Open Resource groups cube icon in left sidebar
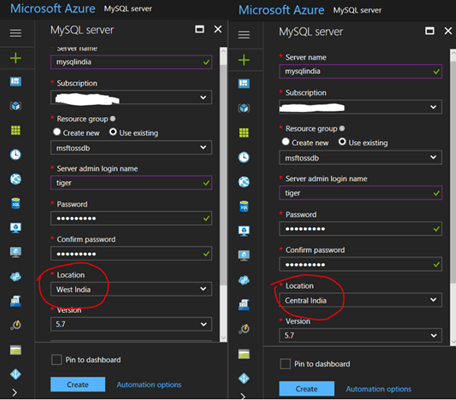This screenshot has width=456, height=400. click(x=16, y=106)
